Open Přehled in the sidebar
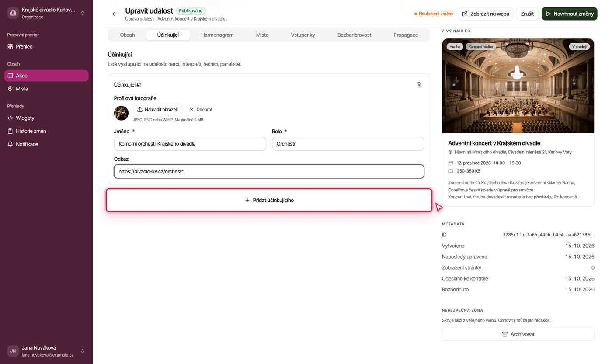The image size is (612, 364). click(46, 47)
